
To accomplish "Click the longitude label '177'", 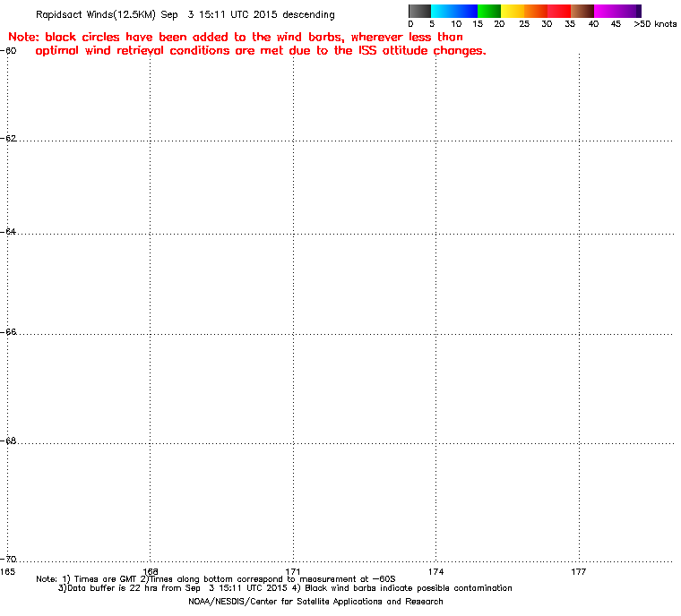I will (579, 572).
